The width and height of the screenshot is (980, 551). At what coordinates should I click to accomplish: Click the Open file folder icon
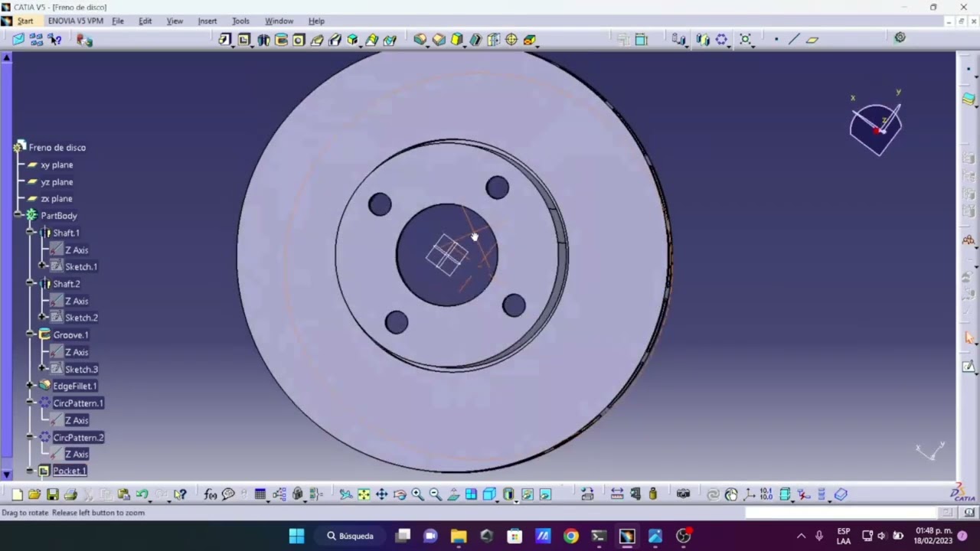tap(34, 494)
